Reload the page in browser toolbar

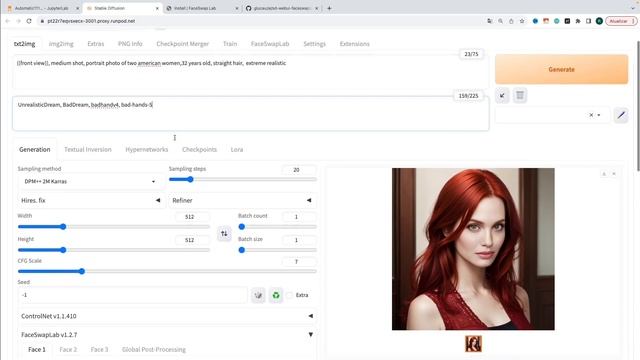tap(29, 21)
